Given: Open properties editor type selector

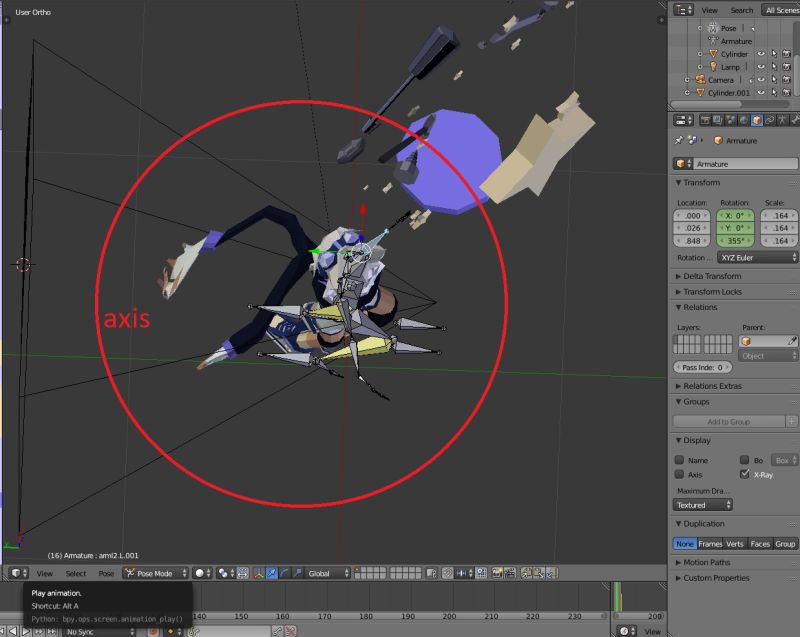Looking at the screenshot, I should (683, 120).
